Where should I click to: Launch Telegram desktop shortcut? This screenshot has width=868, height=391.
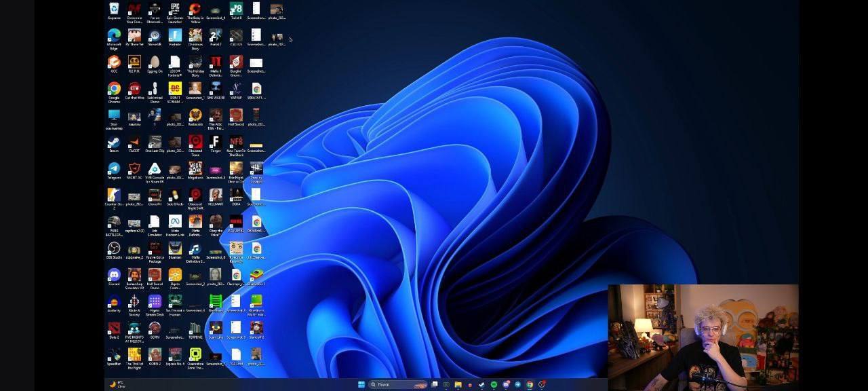pyautogui.click(x=114, y=168)
